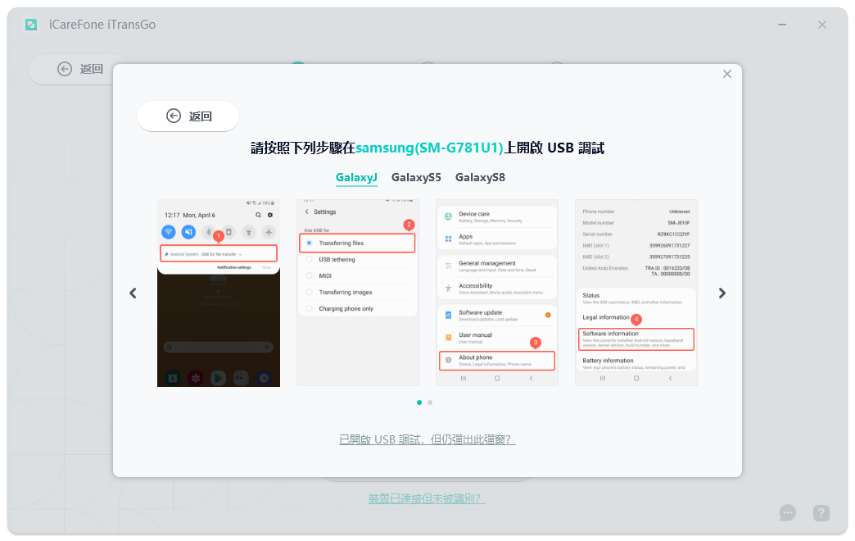The image size is (855, 541).
Task: Switch to the GalaxyS8 tab
Action: pos(480,177)
